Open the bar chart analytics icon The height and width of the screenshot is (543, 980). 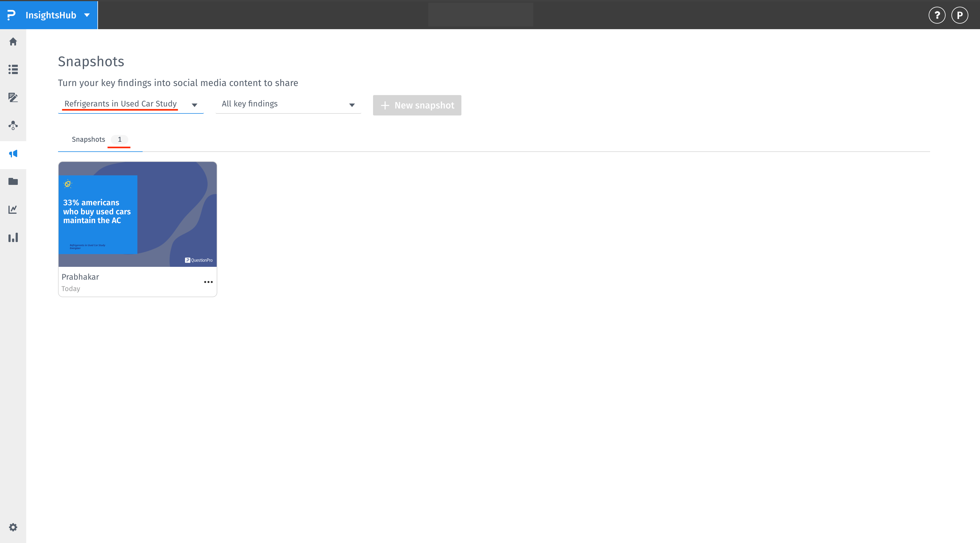(13, 237)
